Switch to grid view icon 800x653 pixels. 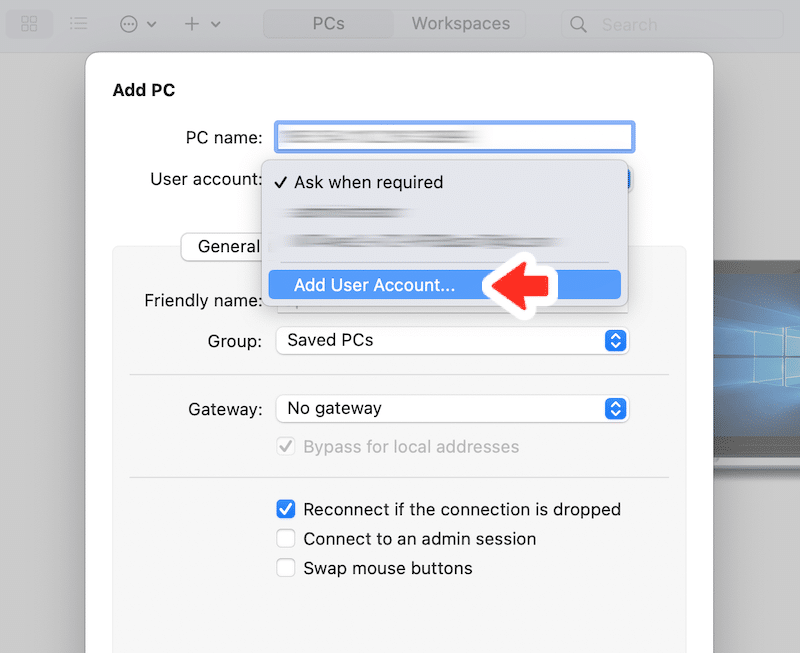point(29,23)
